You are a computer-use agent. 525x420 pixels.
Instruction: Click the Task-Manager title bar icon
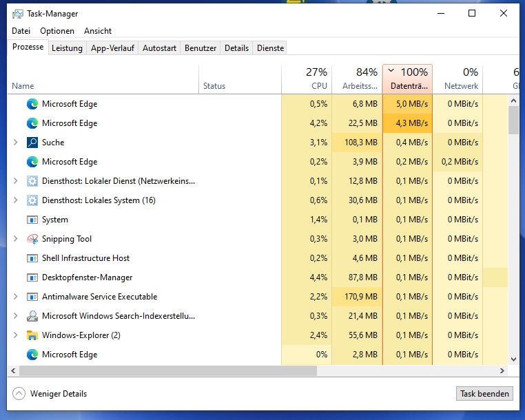pos(18,14)
